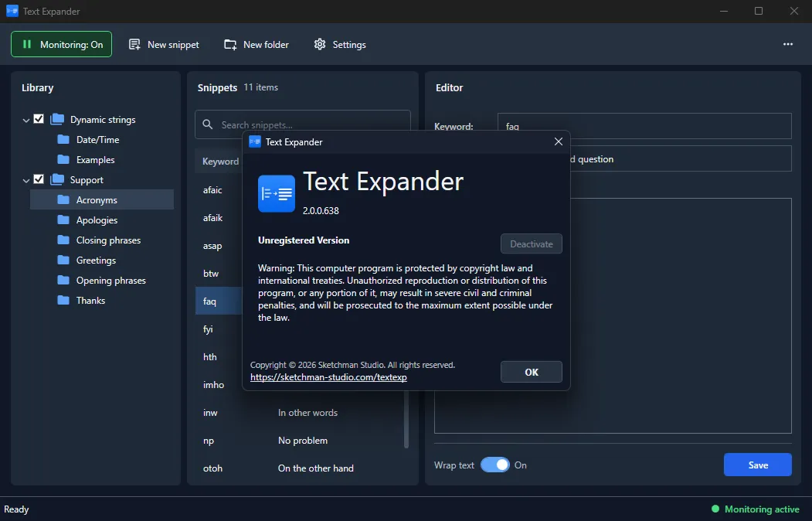Pause monitoring with the Monitoring: On button
The width and height of the screenshot is (812, 521).
point(61,45)
